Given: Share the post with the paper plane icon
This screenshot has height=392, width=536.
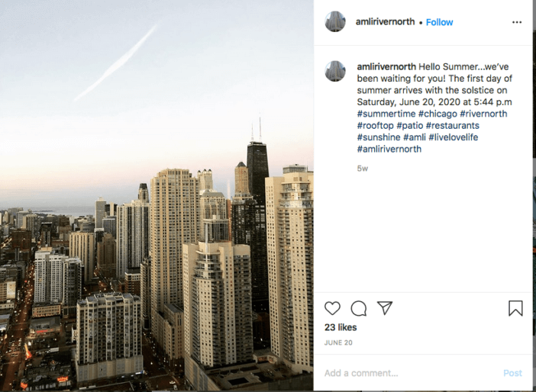Looking at the screenshot, I should [x=385, y=307].
